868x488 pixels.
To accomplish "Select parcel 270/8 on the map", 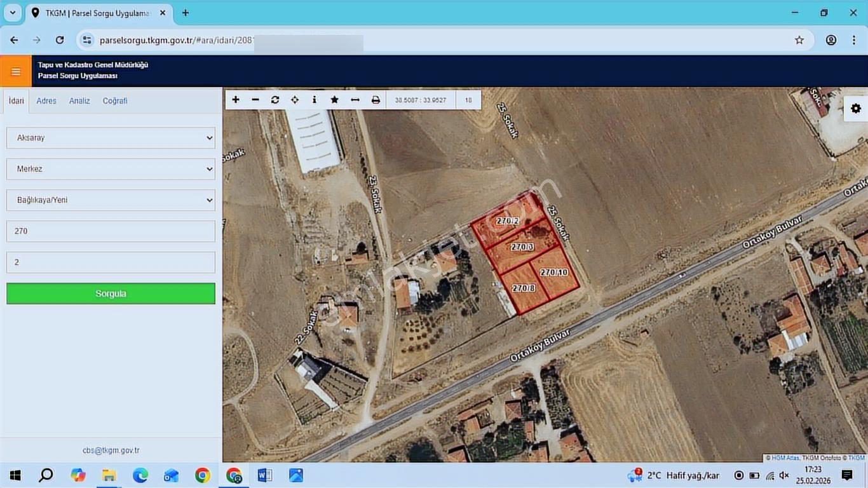I will [x=524, y=288].
